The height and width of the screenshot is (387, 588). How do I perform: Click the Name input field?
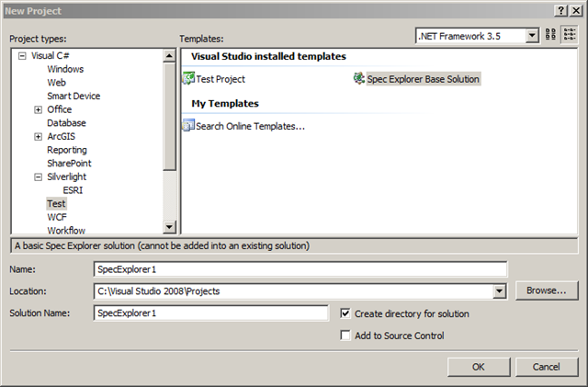pos(300,269)
